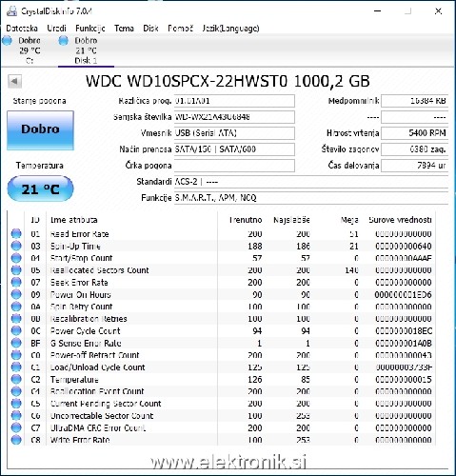Click status icon of Load/Unload Cycle Count row

point(16,367)
